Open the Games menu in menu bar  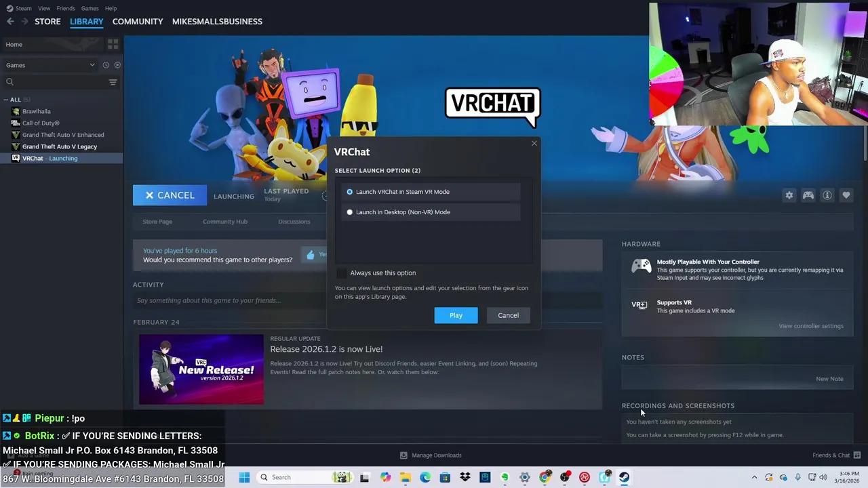coord(90,8)
